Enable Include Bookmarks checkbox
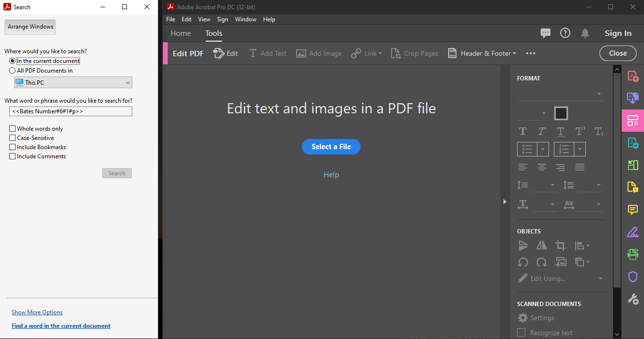 [13, 147]
